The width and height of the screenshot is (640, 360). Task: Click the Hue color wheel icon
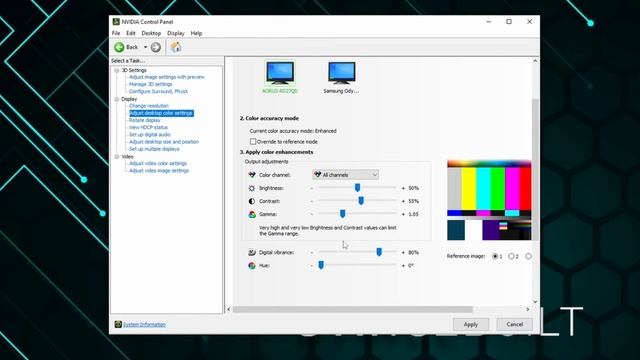click(252, 266)
